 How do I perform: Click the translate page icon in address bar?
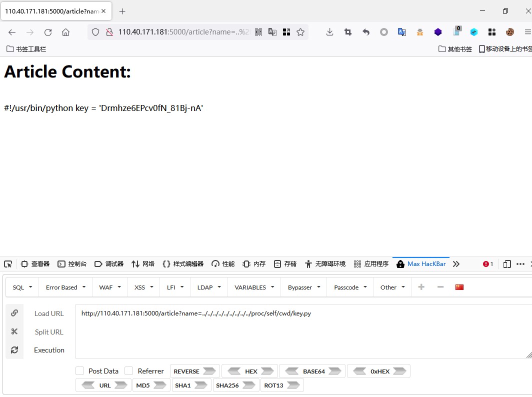pyautogui.click(x=272, y=32)
